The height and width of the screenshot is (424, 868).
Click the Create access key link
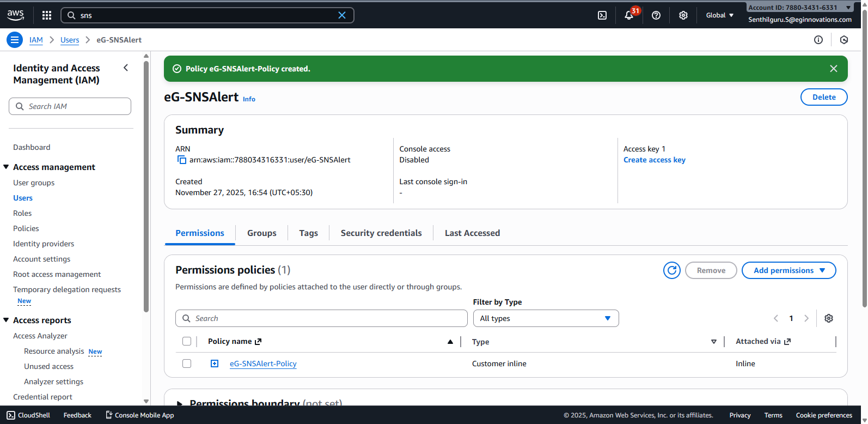[654, 160]
